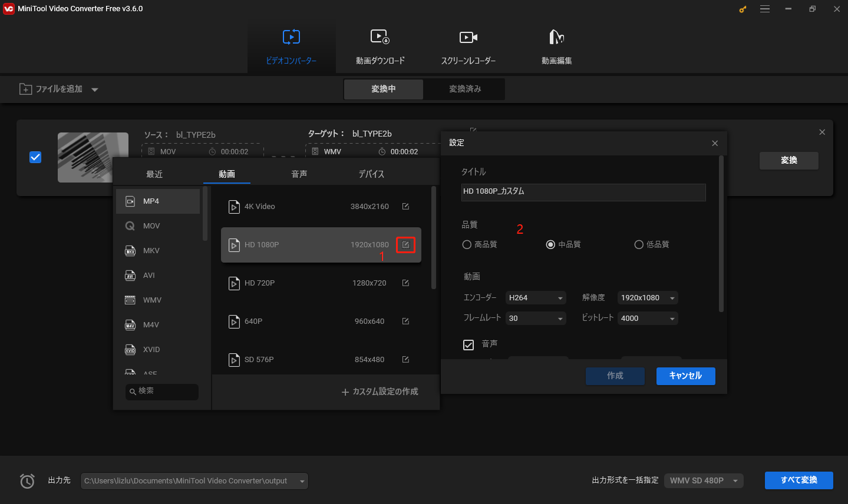The image size is (848, 504).
Task: Expand the add file dropdown arrow
Action: 94,90
